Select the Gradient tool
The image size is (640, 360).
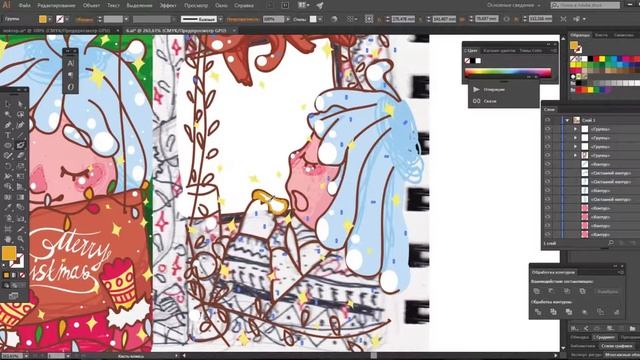pos(20,197)
